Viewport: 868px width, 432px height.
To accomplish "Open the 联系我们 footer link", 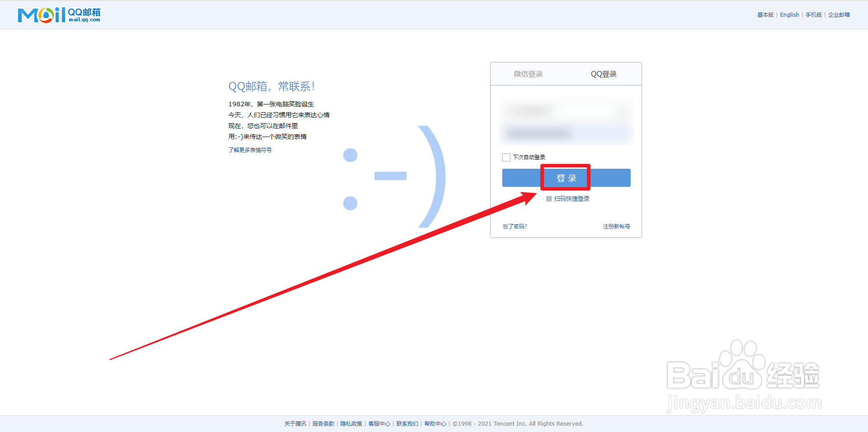I will [x=407, y=424].
